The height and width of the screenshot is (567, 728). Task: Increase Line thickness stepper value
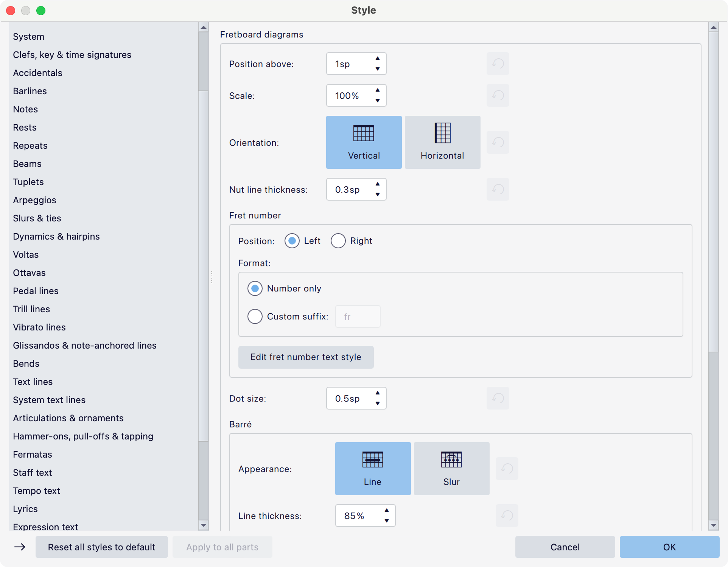[386, 511]
